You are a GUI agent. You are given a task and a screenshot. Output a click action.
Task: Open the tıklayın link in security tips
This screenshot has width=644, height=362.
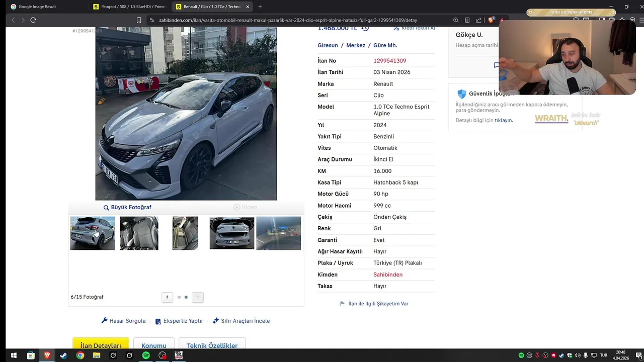click(503, 120)
